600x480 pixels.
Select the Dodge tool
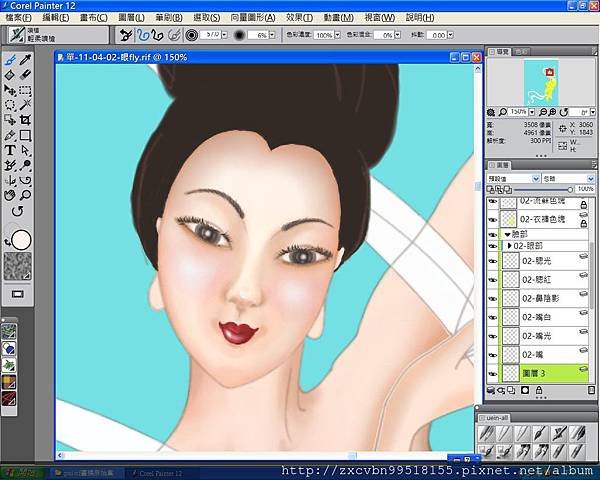coord(25,165)
